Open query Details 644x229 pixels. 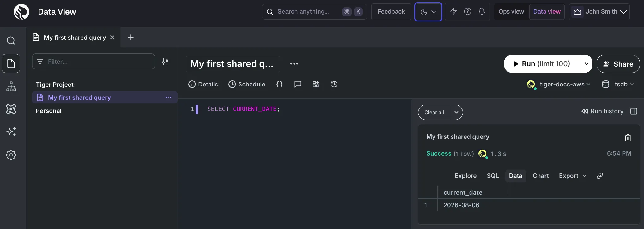point(203,84)
